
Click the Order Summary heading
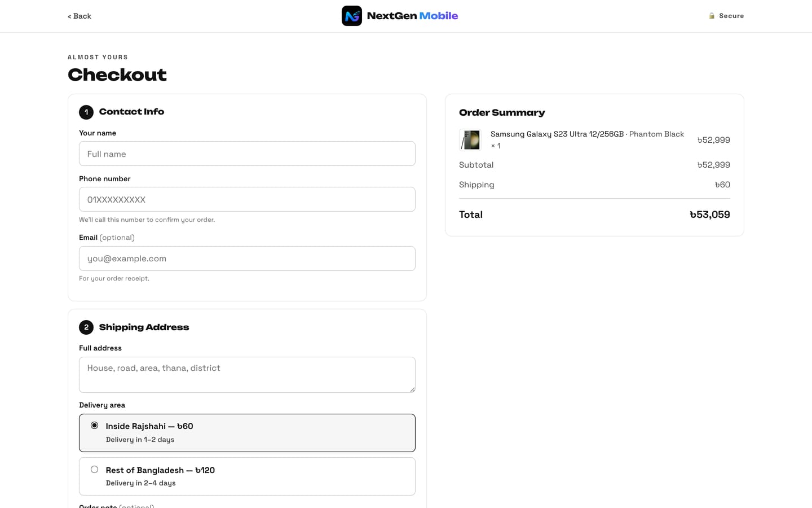click(502, 112)
